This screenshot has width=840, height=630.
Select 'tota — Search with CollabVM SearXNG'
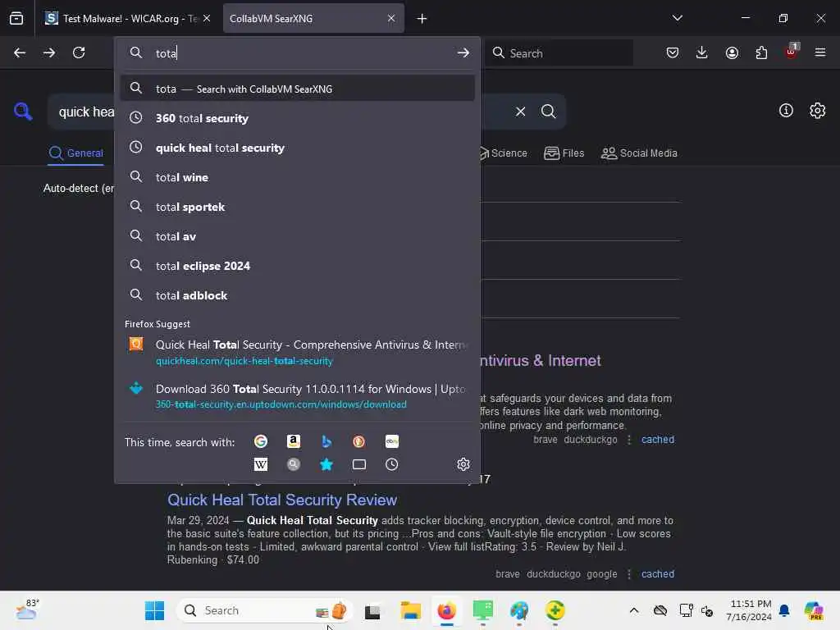tap(298, 89)
